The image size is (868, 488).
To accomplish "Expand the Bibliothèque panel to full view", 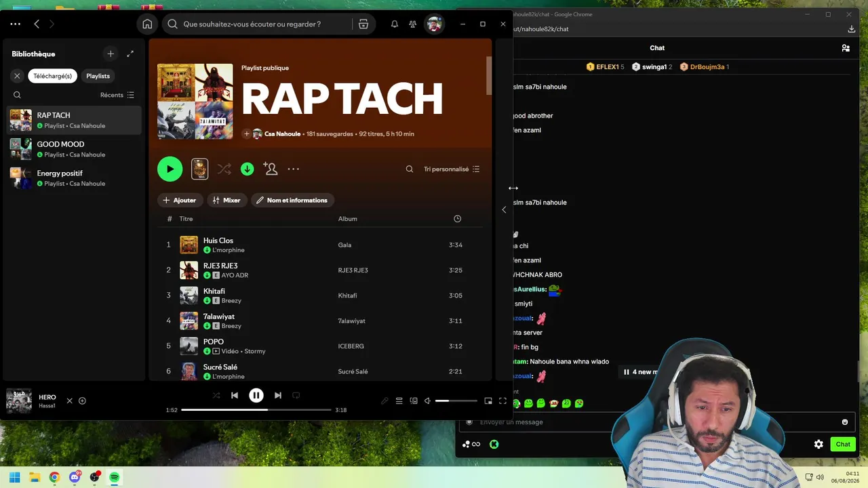I will [x=130, y=54].
